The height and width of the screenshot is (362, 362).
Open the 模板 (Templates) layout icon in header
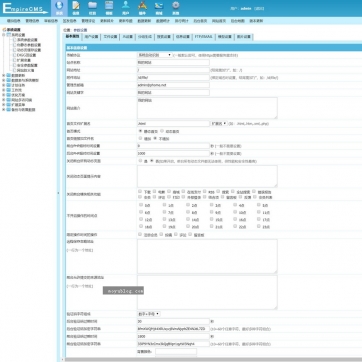point(109,5)
